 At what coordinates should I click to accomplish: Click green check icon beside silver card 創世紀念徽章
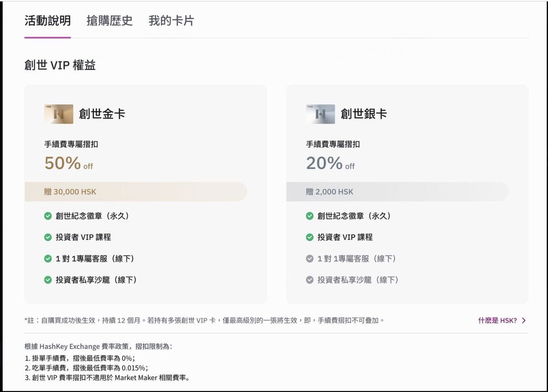tap(310, 216)
